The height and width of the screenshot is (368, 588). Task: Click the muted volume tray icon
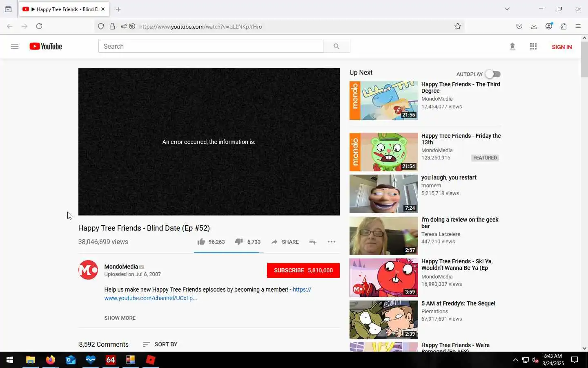coord(535,360)
